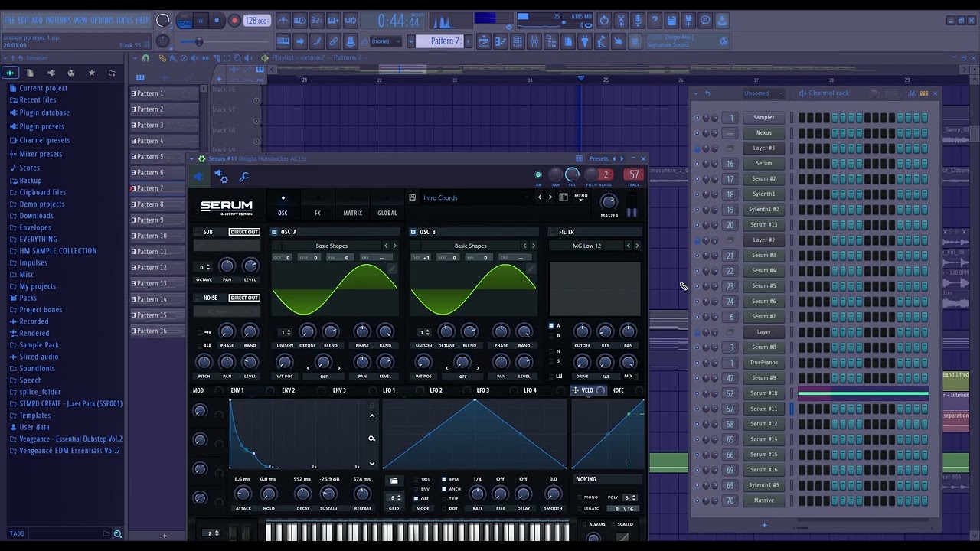Click the OSC B waveform edit pencil

pyautogui.click(x=531, y=269)
